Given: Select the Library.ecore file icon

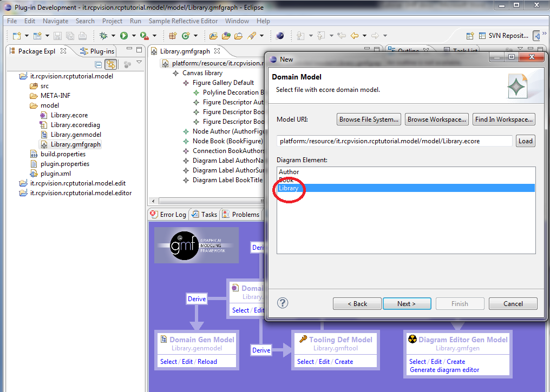Looking at the screenshot, I should tap(44, 115).
